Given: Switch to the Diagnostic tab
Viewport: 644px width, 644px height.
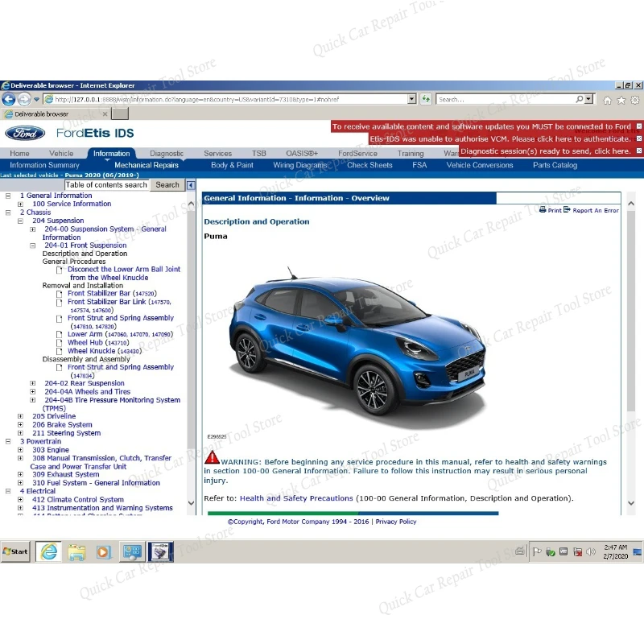Looking at the screenshot, I should [167, 153].
